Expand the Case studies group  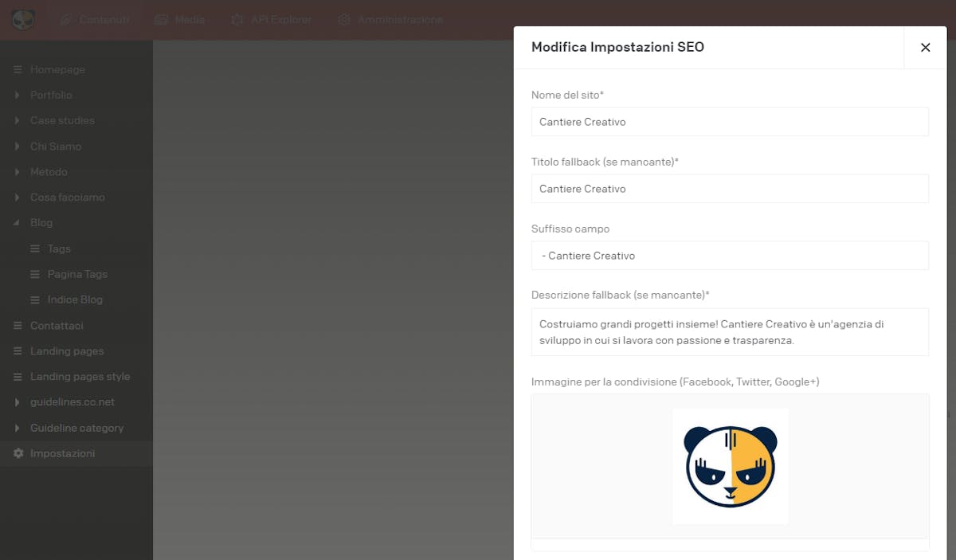76,120
